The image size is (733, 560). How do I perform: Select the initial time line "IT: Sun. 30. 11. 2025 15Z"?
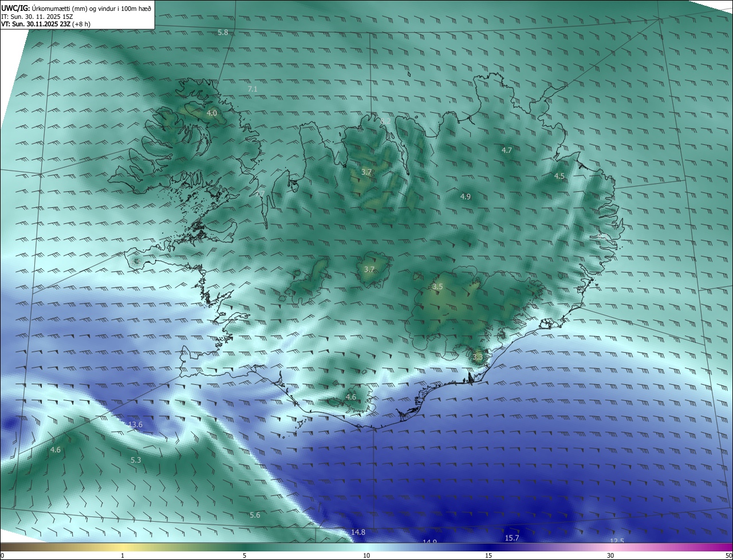click(x=37, y=17)
